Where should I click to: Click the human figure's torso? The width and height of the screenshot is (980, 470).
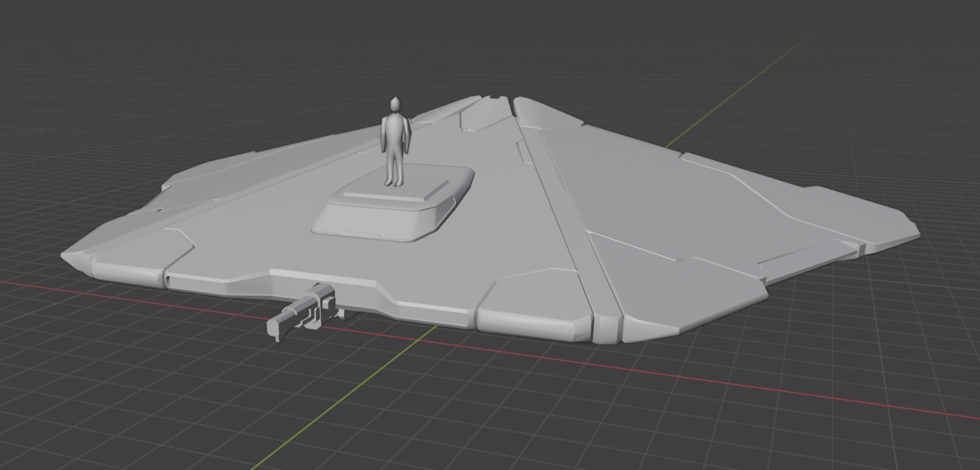(394, 131)
